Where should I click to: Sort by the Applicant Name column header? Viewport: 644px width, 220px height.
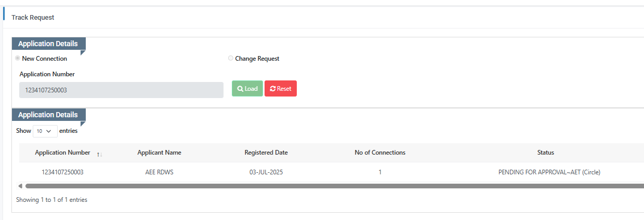(159, 153)
